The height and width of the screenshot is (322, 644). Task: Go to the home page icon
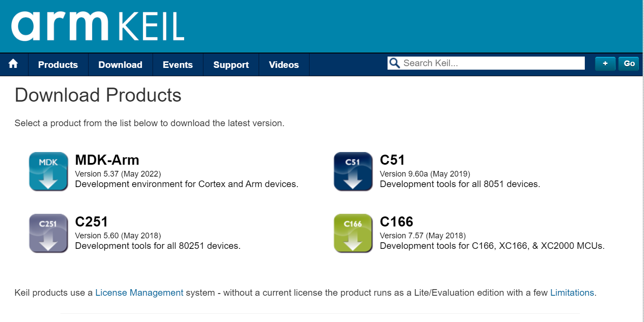click(14, 64)
